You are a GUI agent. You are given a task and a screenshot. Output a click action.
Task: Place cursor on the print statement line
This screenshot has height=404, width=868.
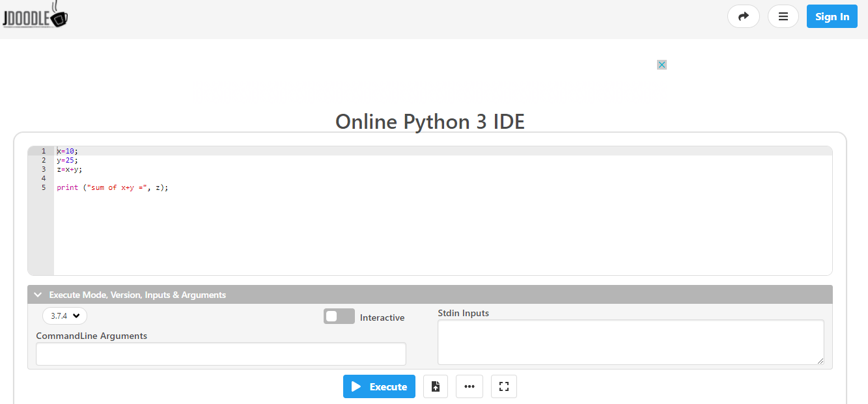coord(112,187)
